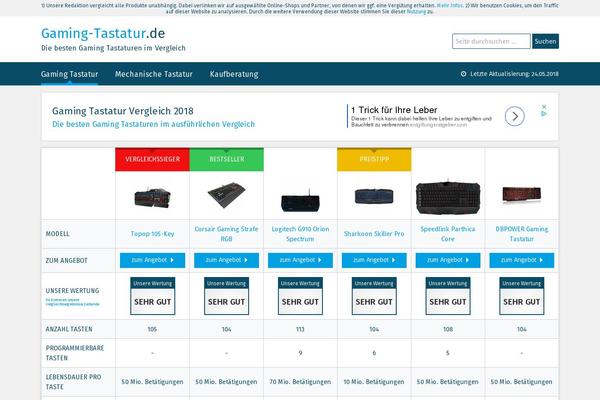Click '70 Mio. Betätigungen' lifespan cell
Screen dimensions: 600x400
coord(300,382)
